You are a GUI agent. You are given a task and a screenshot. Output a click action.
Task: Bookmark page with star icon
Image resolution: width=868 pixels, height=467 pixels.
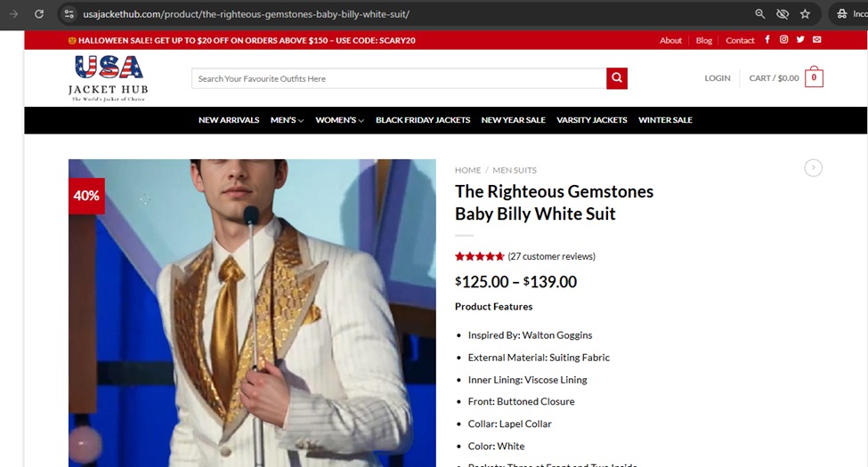[805, 14]
